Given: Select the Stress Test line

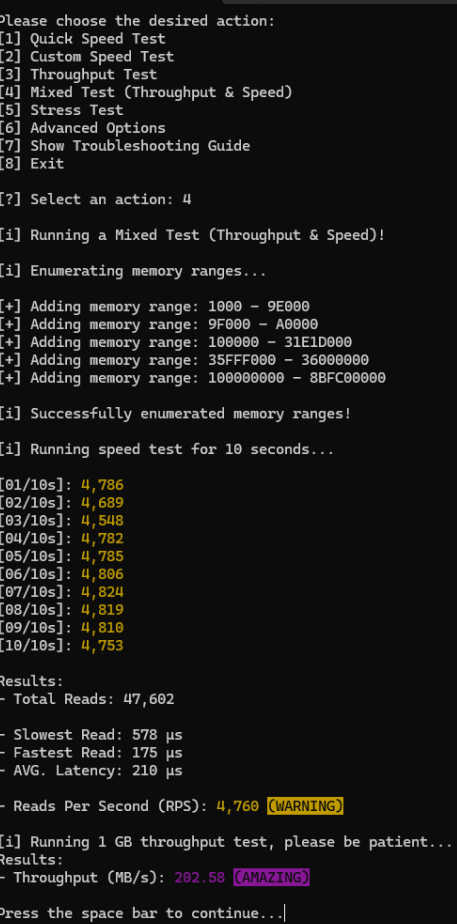Looking at the screenshot, I should (x=62, y=110).
